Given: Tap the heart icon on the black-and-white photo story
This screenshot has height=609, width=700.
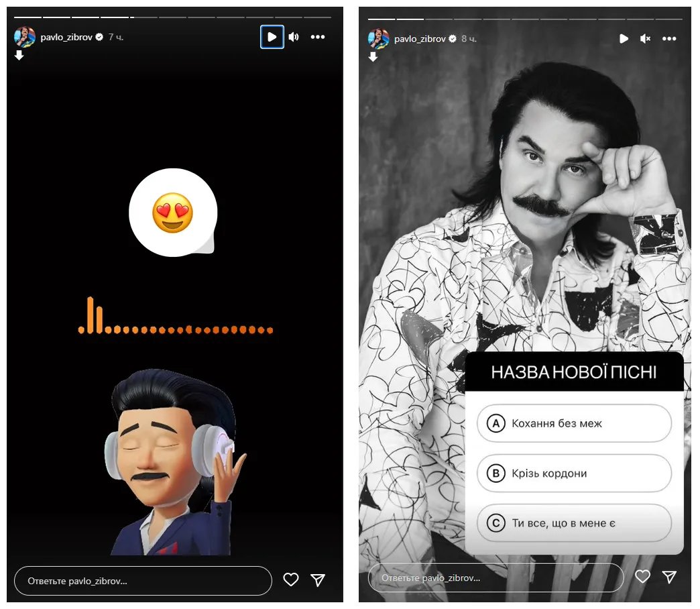Looking at the screenshot, I should click(642, 577).
